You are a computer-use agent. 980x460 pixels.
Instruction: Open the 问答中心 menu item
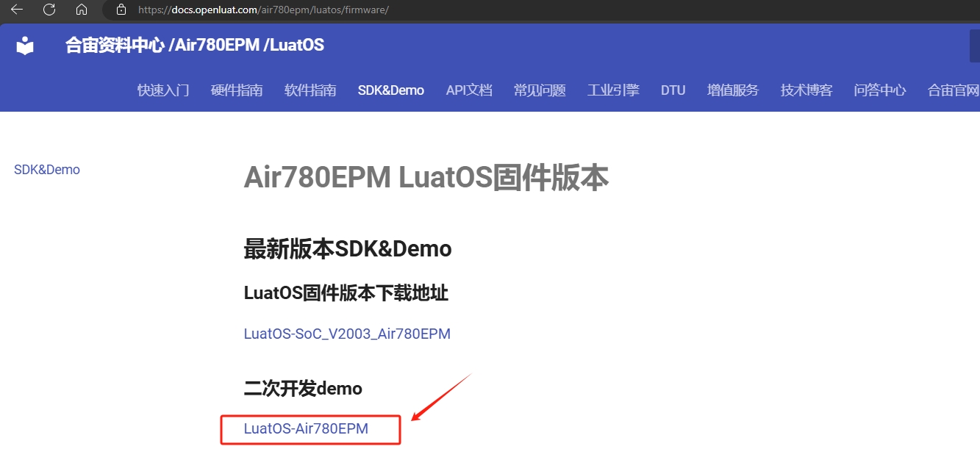[x=880, y=90]
